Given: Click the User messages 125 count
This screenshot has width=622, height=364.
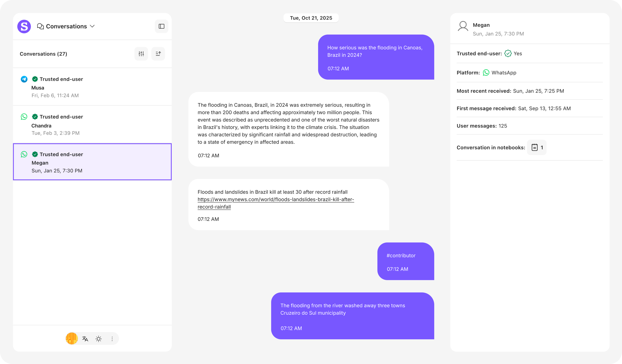Looking at the screenshot, I should [x=503, y=126].
